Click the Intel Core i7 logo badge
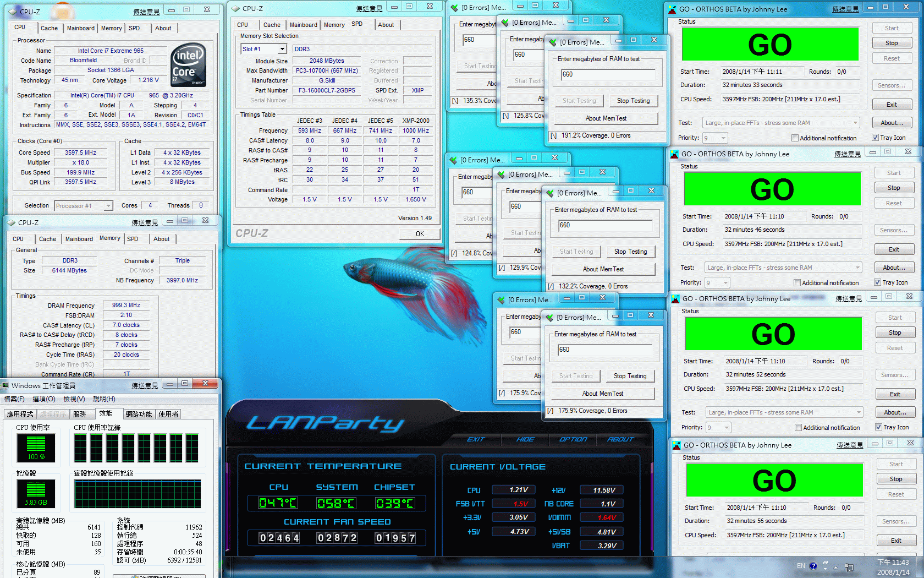The width and height of the screenshot is (924, 578). (x=189, y=65)
